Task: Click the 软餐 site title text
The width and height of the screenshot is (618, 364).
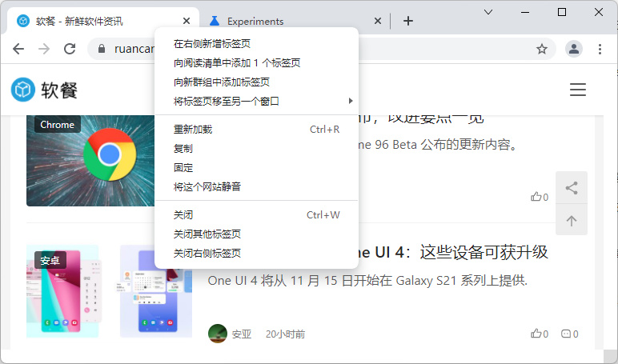Action: pyautogui.click(x=59, y=90)
